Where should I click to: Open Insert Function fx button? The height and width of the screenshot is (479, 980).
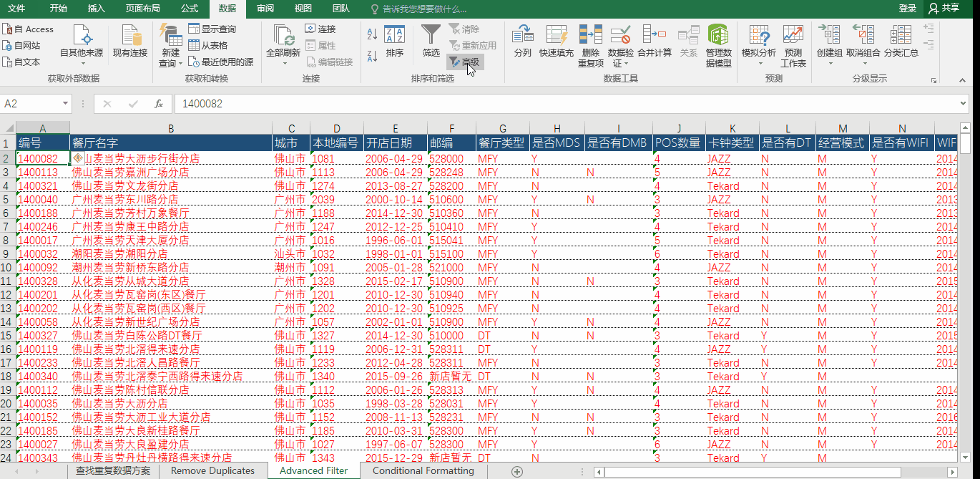point(159,104)
